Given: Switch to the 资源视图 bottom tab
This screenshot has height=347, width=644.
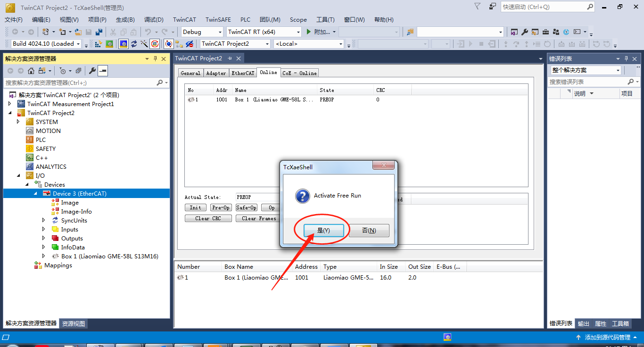Looking at the screenshot, I should [x=74, y=323].
